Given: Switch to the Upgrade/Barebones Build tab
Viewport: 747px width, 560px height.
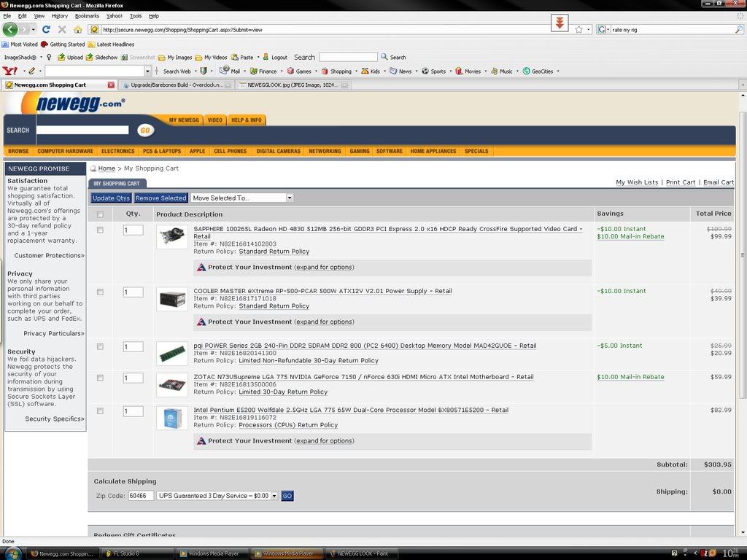Looking at the screenshot, I should 176,85.
